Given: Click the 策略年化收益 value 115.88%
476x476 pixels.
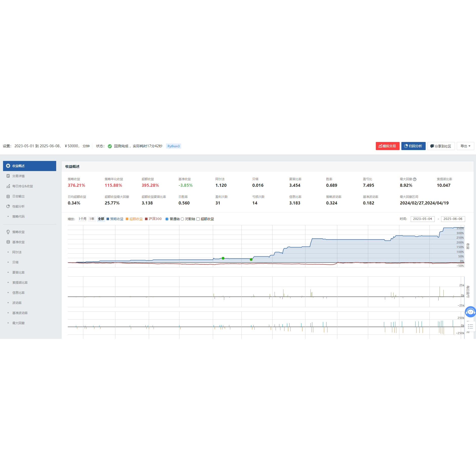Looking at the screenshot, I should point(113,185).
